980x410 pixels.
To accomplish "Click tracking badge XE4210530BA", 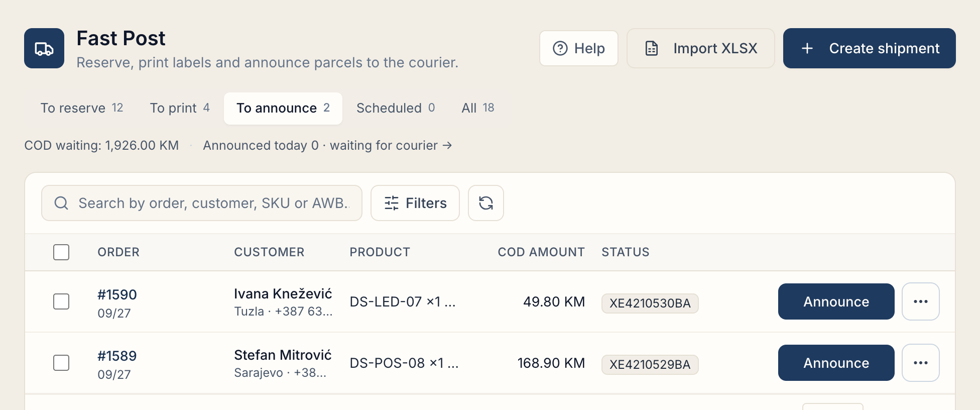I will point(650,303).
